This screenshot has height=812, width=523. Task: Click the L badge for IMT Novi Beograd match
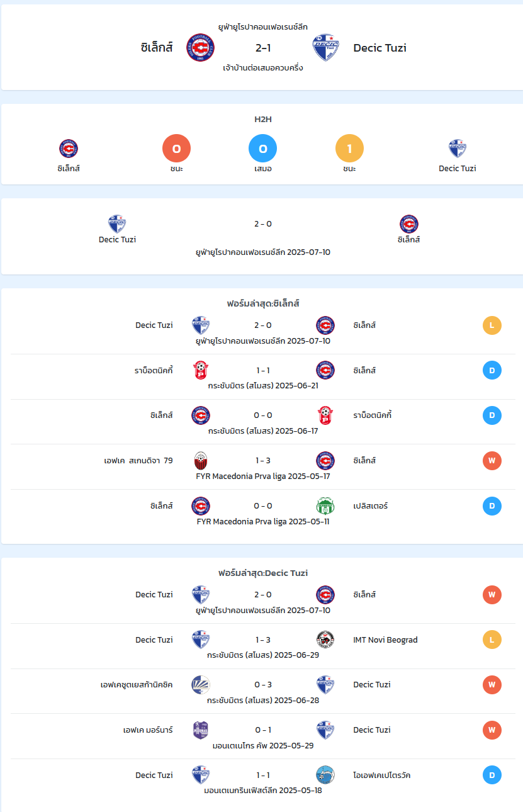pos(492,640)
